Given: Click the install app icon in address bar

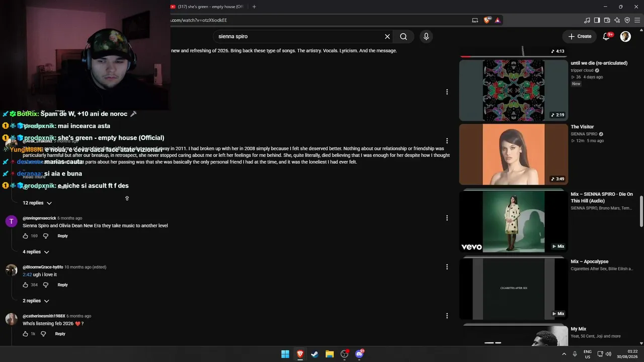Looking at the screenshot, I should (475, 20).
